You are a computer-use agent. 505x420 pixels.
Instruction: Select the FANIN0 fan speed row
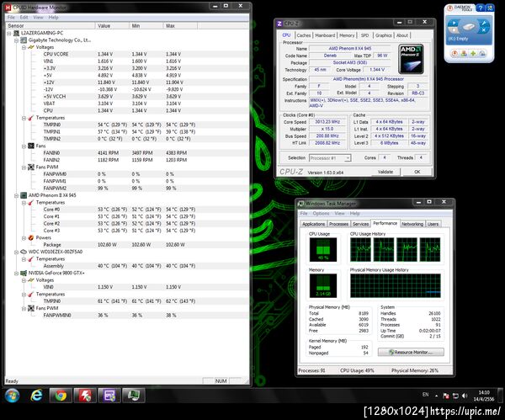coord(127,153)
